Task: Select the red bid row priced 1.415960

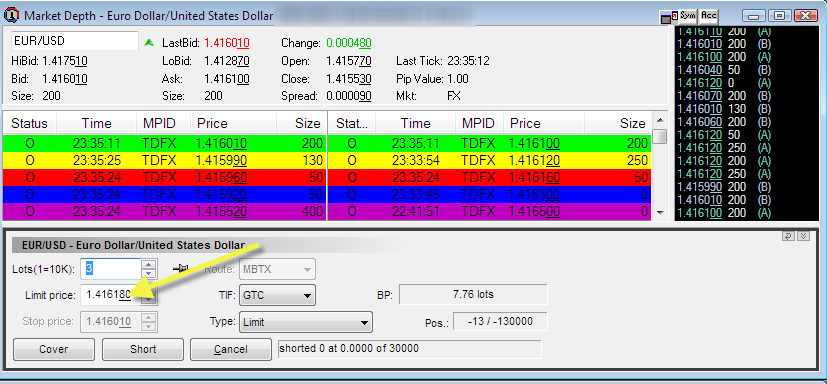Action: click(165, 178)
